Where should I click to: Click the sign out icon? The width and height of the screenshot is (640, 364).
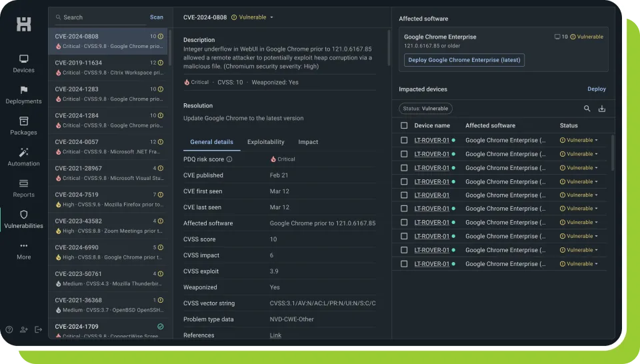point(39,329)
